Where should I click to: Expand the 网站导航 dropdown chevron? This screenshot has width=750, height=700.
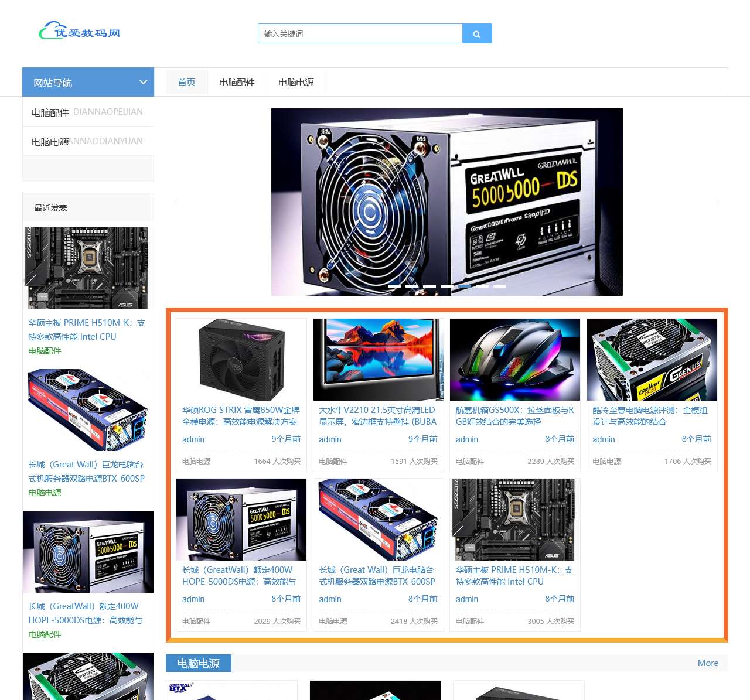pos(143,82)
